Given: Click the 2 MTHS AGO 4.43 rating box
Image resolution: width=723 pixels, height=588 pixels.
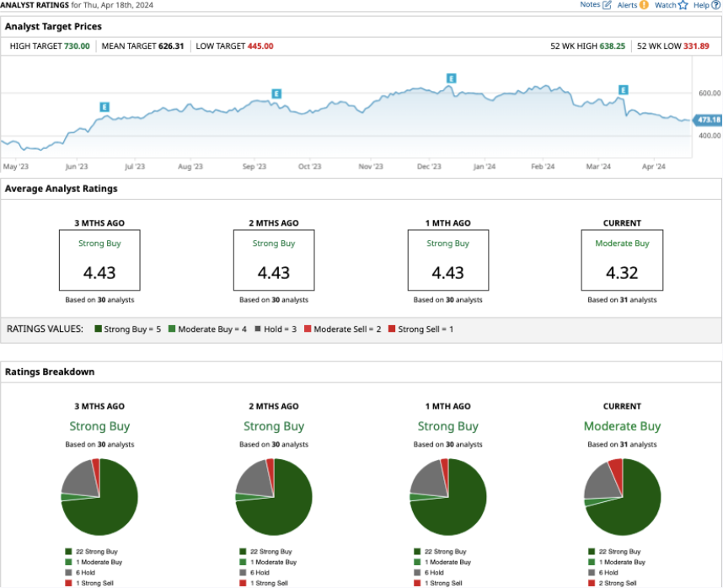Looking at the screenshot, I should [x=274, y=260].
